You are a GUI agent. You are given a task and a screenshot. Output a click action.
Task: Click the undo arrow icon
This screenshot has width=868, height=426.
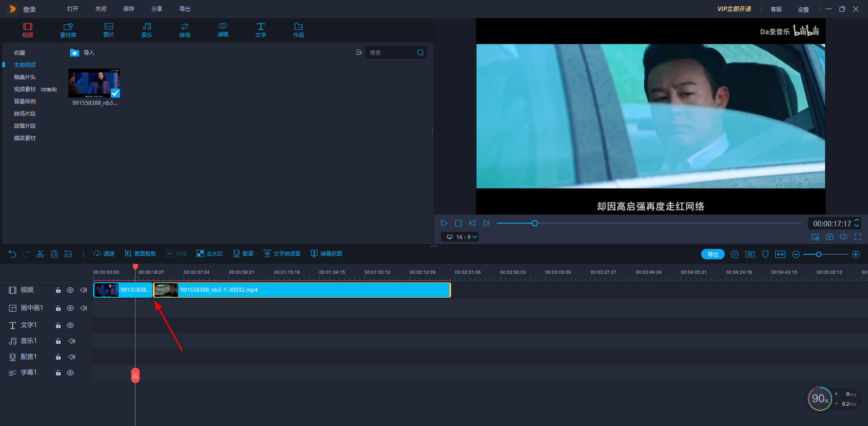point(12,254)
